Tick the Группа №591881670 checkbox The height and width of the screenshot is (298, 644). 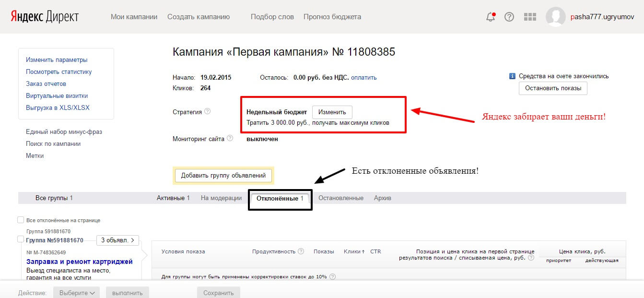tap(21, 239)
